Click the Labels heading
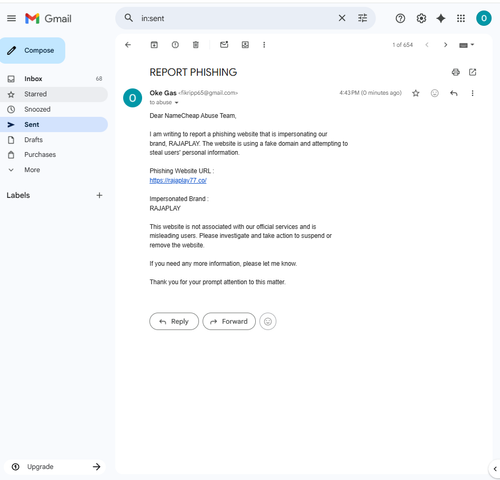 click(18, 195)
